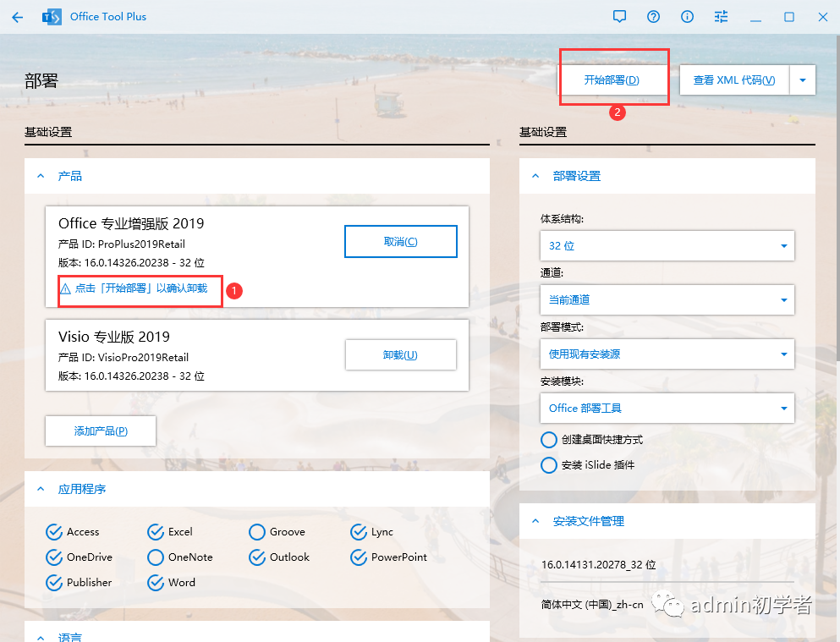Collapse the 产品 section
This screenshot has width=840, height=642.
click(41, 176)
